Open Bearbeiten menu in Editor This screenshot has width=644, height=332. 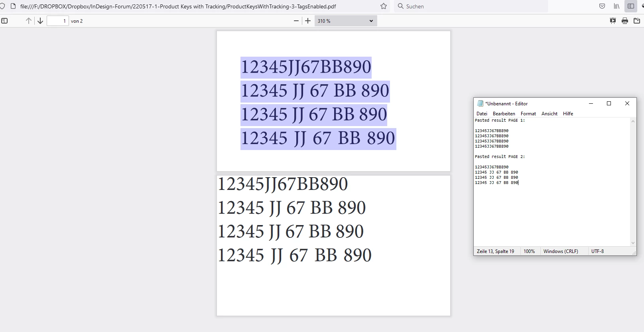click(504, 114)
